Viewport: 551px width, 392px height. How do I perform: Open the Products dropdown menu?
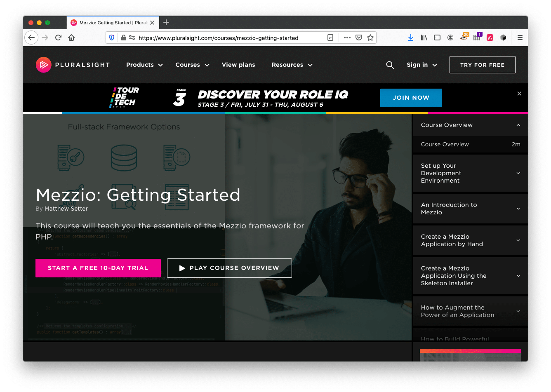144,65
